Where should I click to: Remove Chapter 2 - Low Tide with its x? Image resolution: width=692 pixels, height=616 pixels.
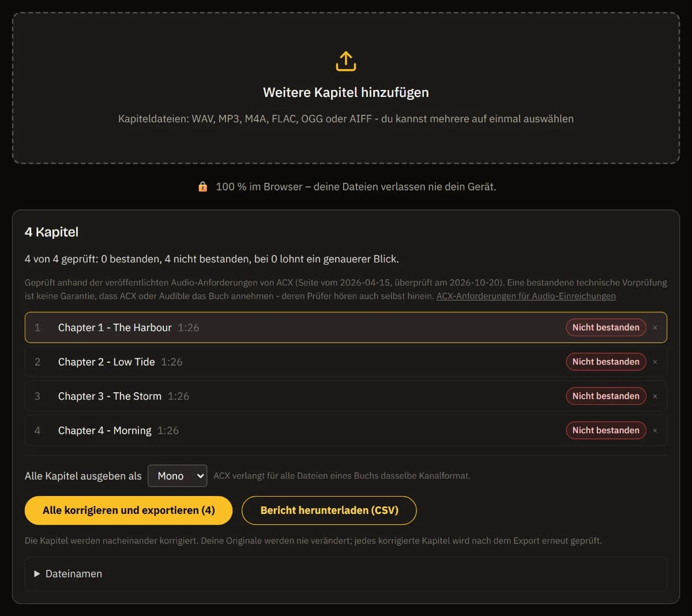655,362
